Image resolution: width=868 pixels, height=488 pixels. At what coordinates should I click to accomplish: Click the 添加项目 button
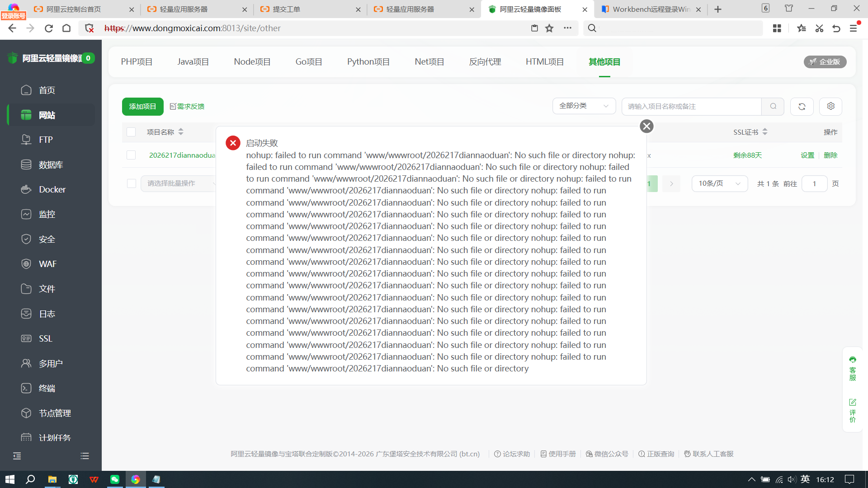[x=142, y=107]
